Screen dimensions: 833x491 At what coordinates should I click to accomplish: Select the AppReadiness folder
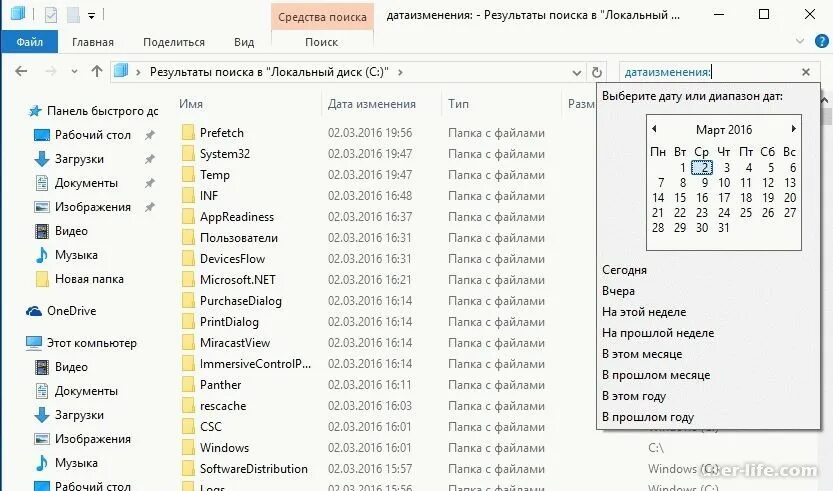[x=236, y=217]
